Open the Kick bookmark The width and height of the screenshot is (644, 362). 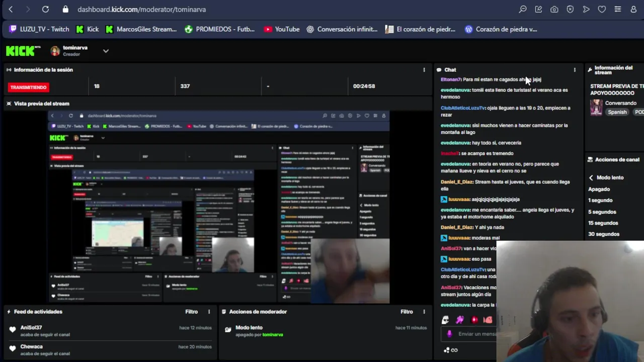tap(88, 29)
